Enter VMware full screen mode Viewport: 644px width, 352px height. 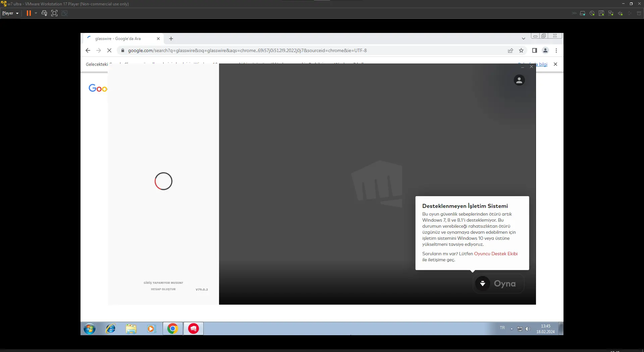point(54,13)
